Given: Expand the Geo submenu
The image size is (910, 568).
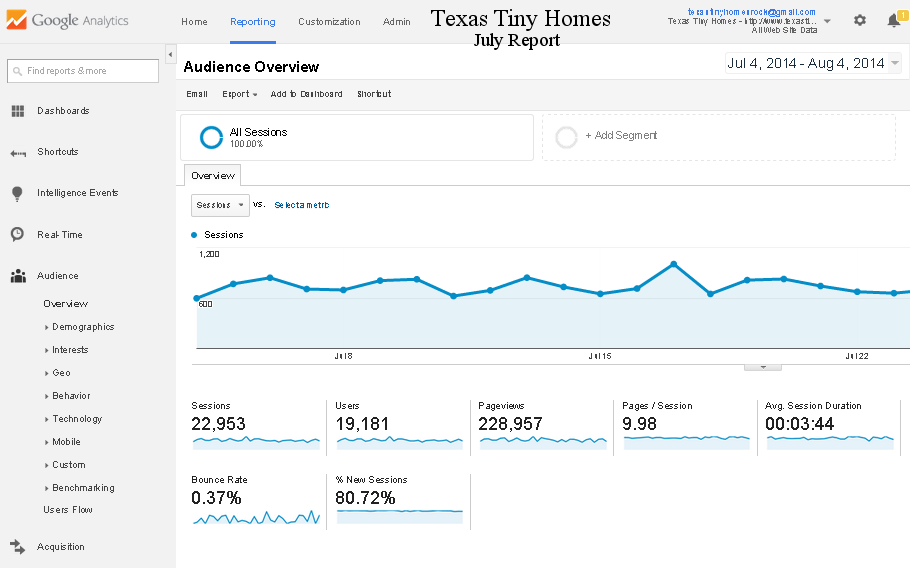Looking at the screenshot, I should (46, 373).
